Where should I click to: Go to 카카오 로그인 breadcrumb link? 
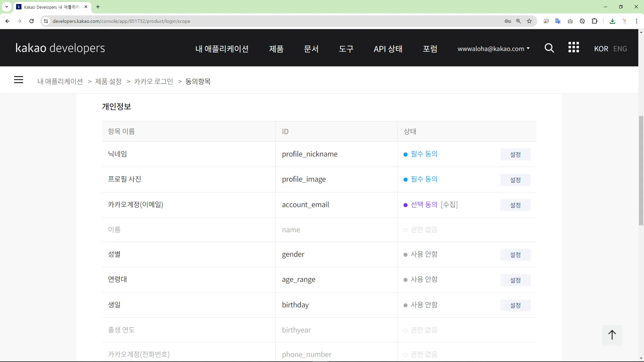coord(153,81)
